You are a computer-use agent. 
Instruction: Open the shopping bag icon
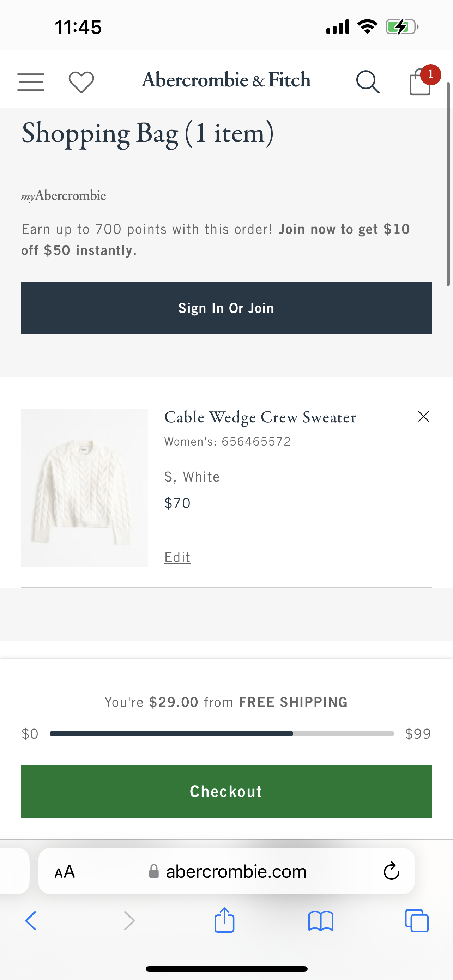pyautogui.click(x=421, y=81)
